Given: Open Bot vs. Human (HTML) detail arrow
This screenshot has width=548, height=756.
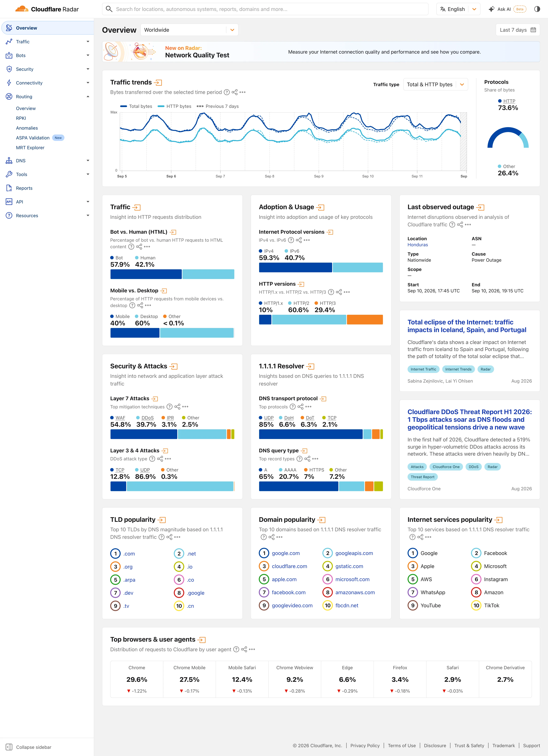Looking at the screenshot, I should 173,232.
